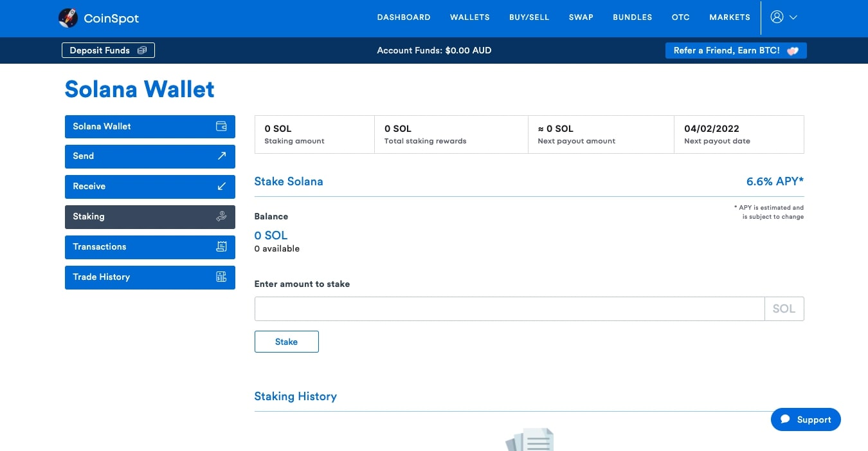Click the cash icon in Deposit Funds
Screen dimensions: 868x451
[x=142, y=50]
